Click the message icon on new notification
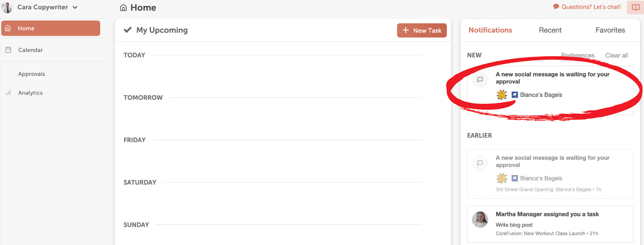 (x=480, y=80)
